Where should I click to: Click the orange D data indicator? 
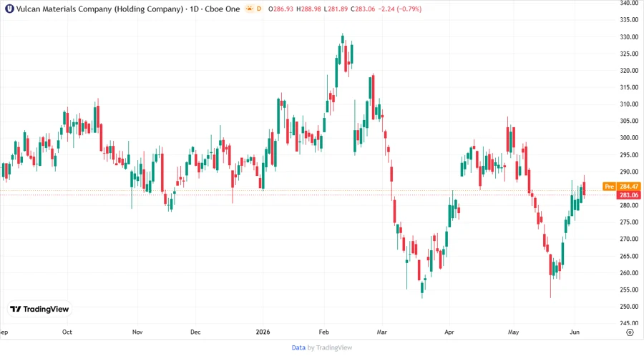pos(259,9)
